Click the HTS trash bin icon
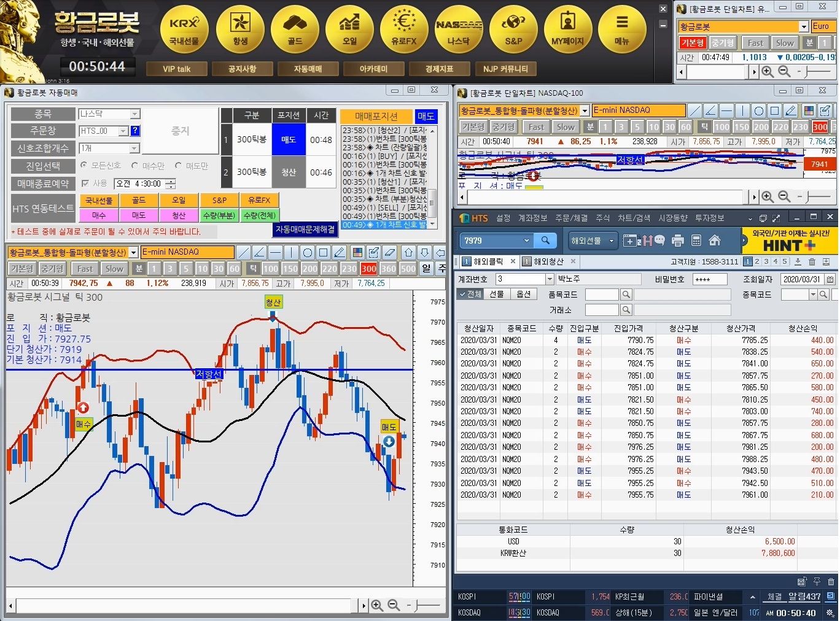The height and width of the screenshot is (621, 840). [812, 262]
